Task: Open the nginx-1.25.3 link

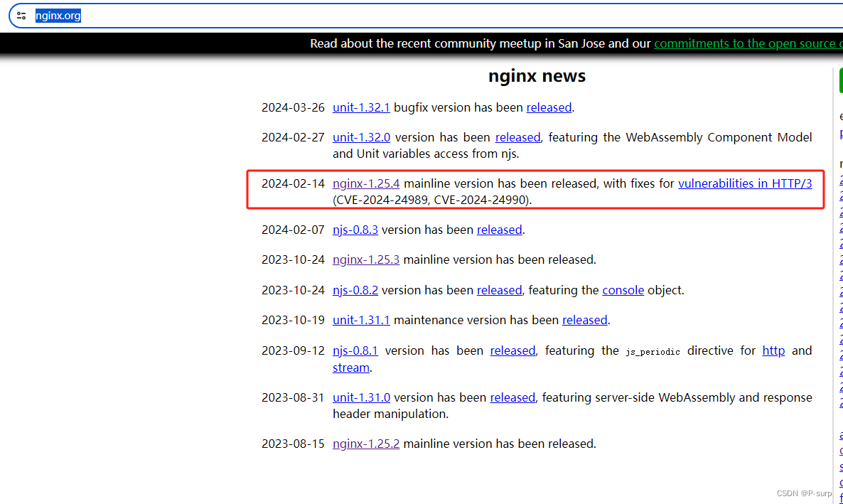Action: click(x=365, y=259)
